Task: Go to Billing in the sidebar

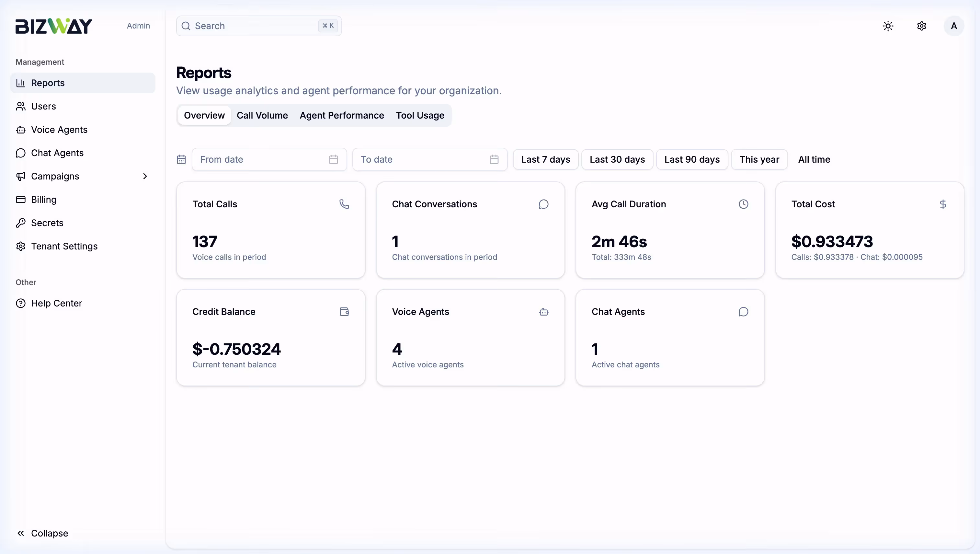Action: (83, 199)
